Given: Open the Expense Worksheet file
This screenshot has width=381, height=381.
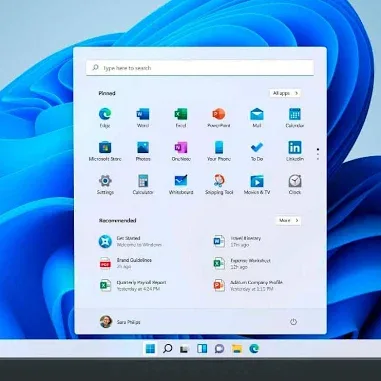Looking at the screenshot, I should coord(242,263).
